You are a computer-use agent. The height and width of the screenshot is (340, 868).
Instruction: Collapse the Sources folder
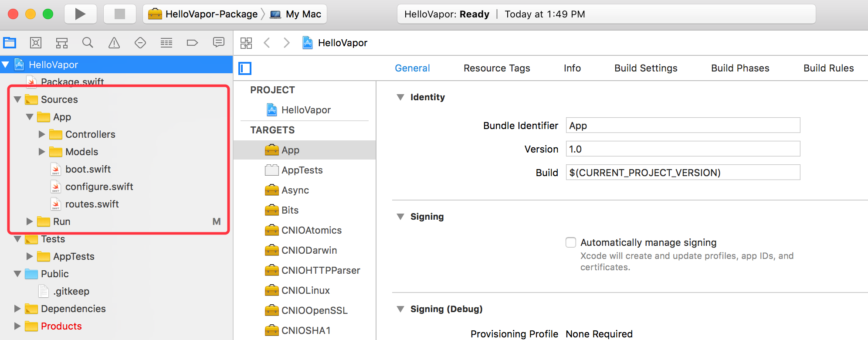(x=18, y=99)
